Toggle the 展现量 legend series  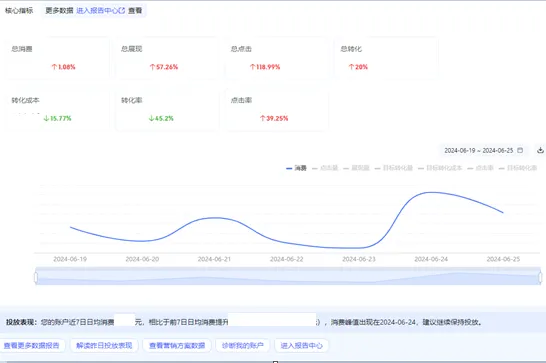pos(356,168)
